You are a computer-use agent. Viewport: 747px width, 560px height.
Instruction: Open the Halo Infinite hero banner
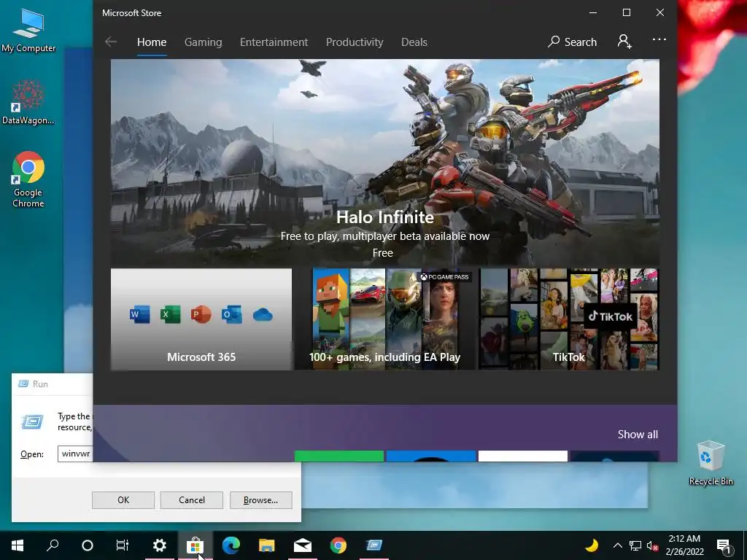click(385, 163)
